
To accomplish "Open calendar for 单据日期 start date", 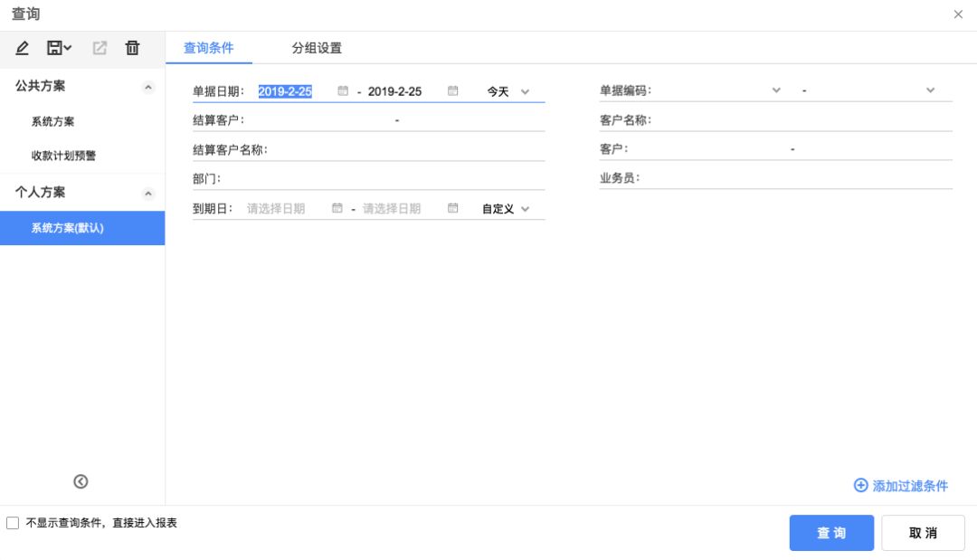I will pos(343,91).
